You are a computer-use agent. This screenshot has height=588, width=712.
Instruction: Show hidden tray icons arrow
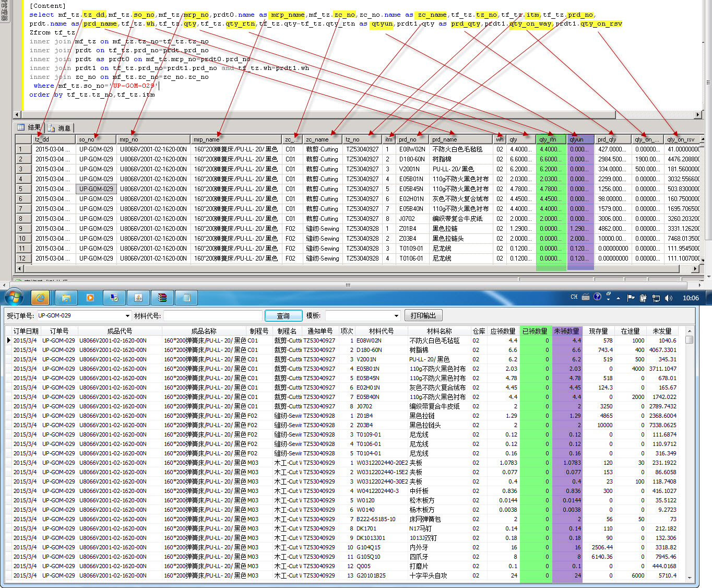pyautogui.click(x=618, y=298)
